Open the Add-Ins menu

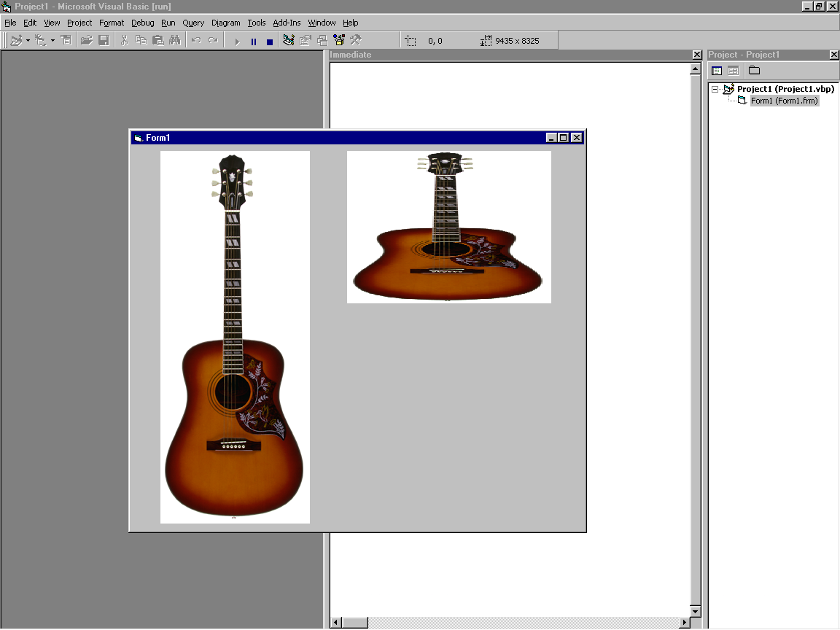pyautogui.click(x=287, y=23)
